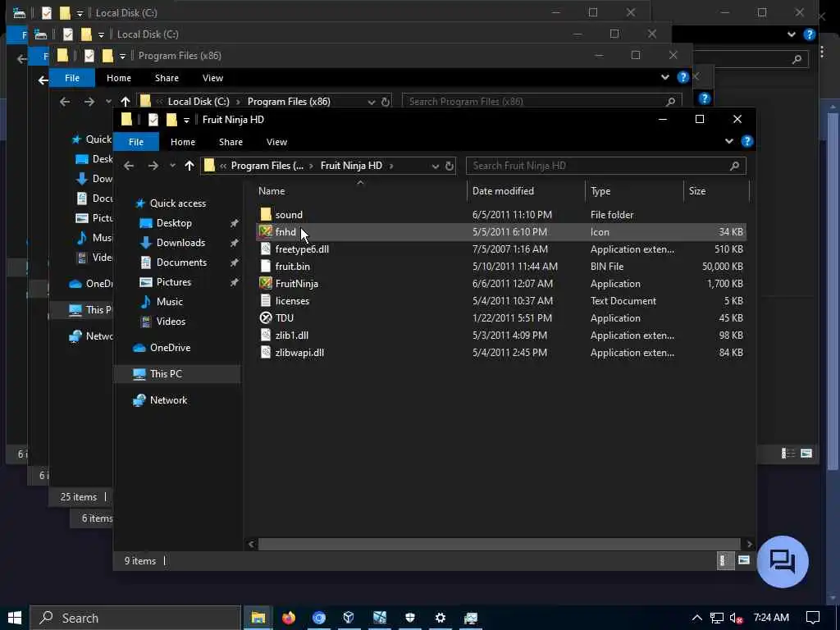Click the taskbar Search box
The image size is (840, 630).
pyautogui.click(x=135, y=618)
